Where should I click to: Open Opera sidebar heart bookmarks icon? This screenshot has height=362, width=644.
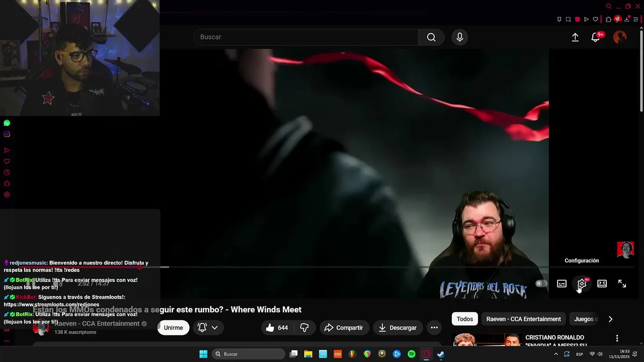tap(7, 161)
